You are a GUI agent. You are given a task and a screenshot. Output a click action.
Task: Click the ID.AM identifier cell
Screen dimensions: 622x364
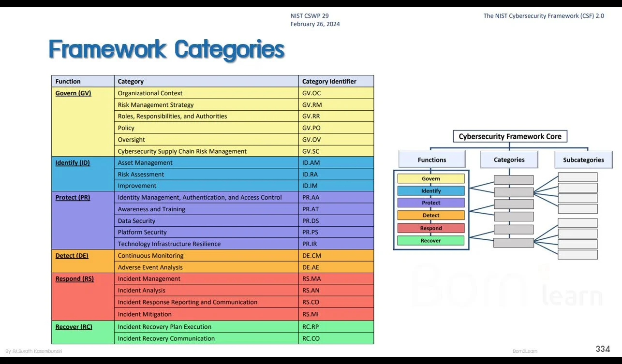pyautogui.click(x=336, y=162)
